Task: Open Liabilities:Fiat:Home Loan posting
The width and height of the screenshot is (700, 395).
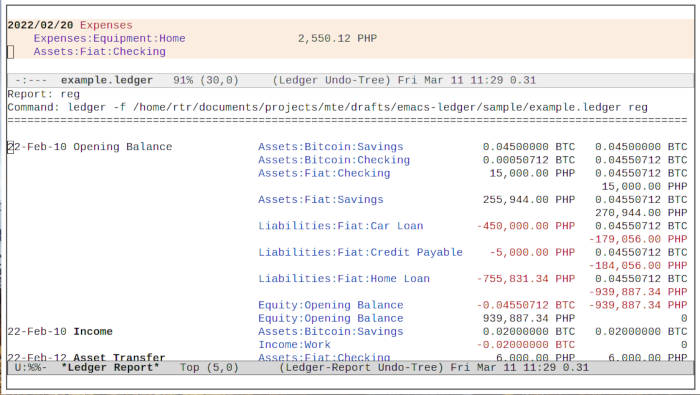Action: pos(344,279)
